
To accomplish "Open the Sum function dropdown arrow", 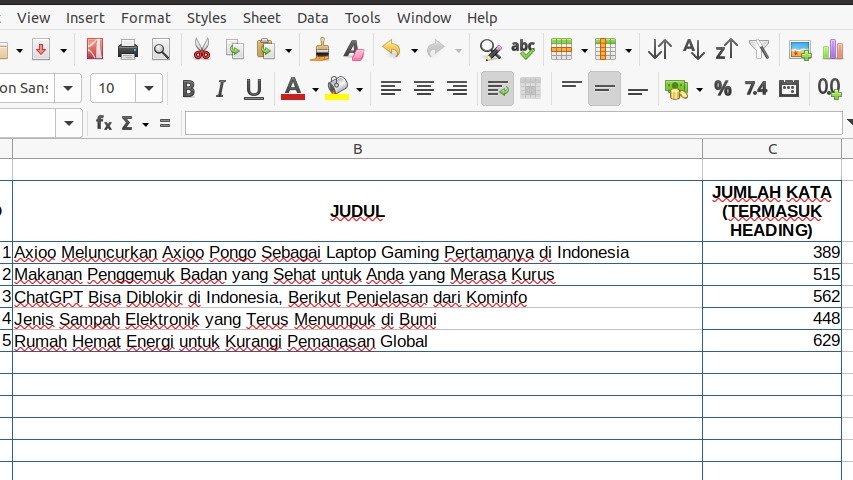I will (145, 125).
